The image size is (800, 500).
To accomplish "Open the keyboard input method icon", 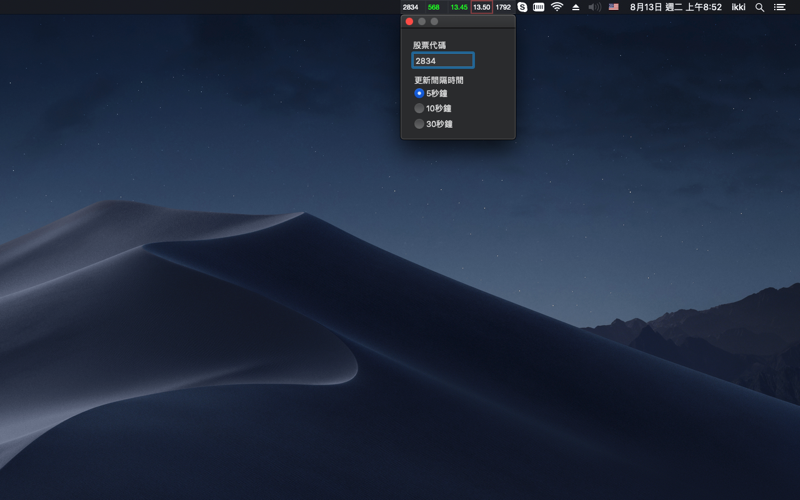I will pyautogui.click(x=539, y=7).
